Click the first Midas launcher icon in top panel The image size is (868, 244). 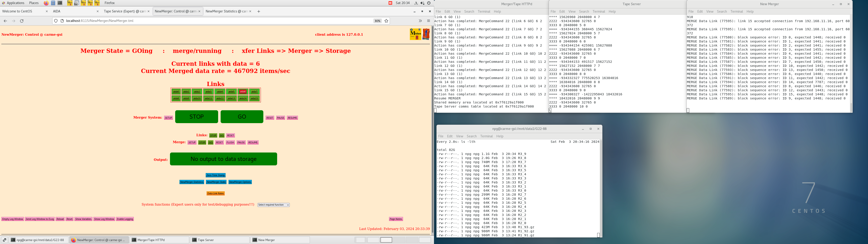point(70,3)
